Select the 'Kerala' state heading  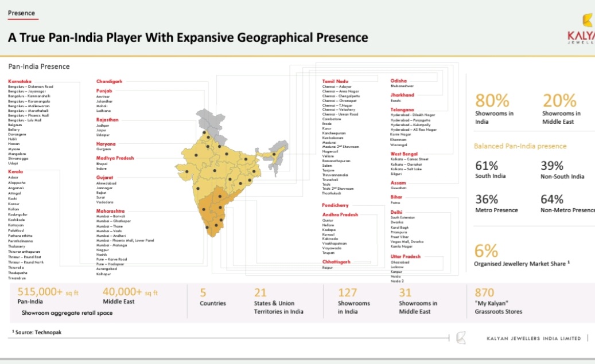point(15,172)
